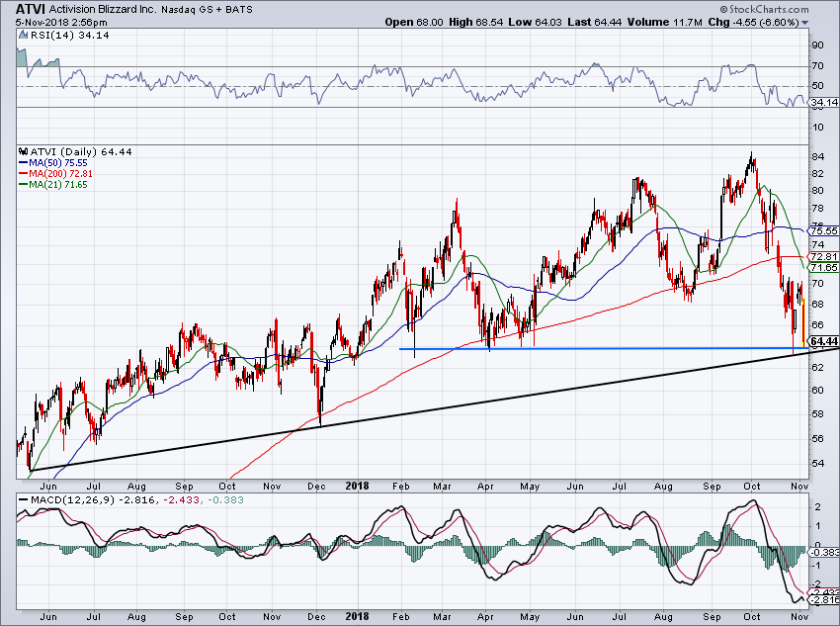Click the 2018 label under the price chart

357,487
